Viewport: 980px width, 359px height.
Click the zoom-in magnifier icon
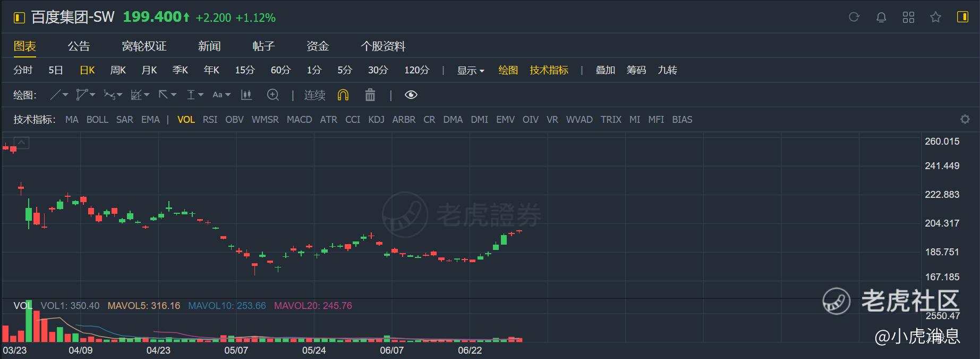(x=273, y=95)
